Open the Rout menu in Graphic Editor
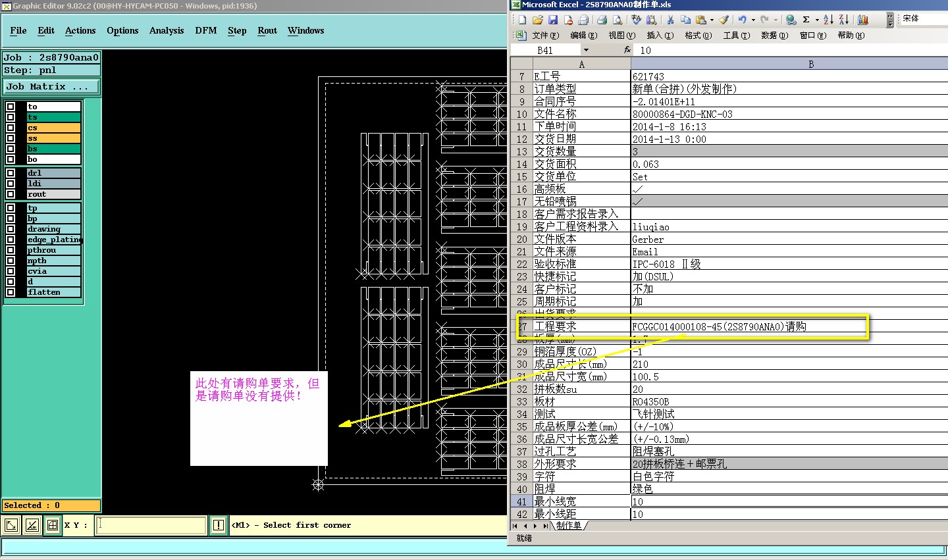The height and width of the screenshot is (560, 948). click(267, 30)
